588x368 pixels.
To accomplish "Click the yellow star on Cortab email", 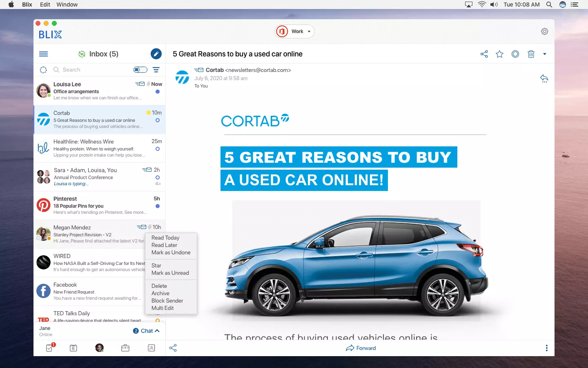I will point(148,112).
